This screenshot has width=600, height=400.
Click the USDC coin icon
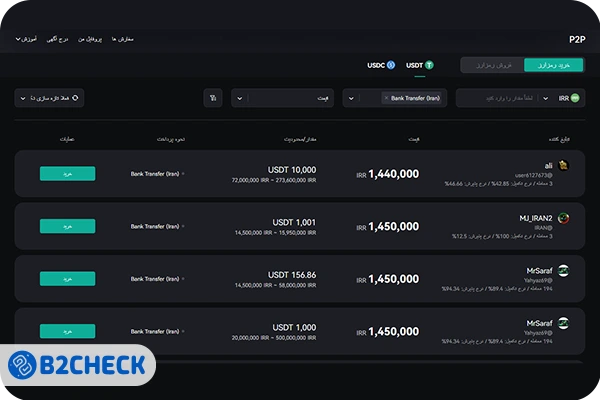coord(391,65)
